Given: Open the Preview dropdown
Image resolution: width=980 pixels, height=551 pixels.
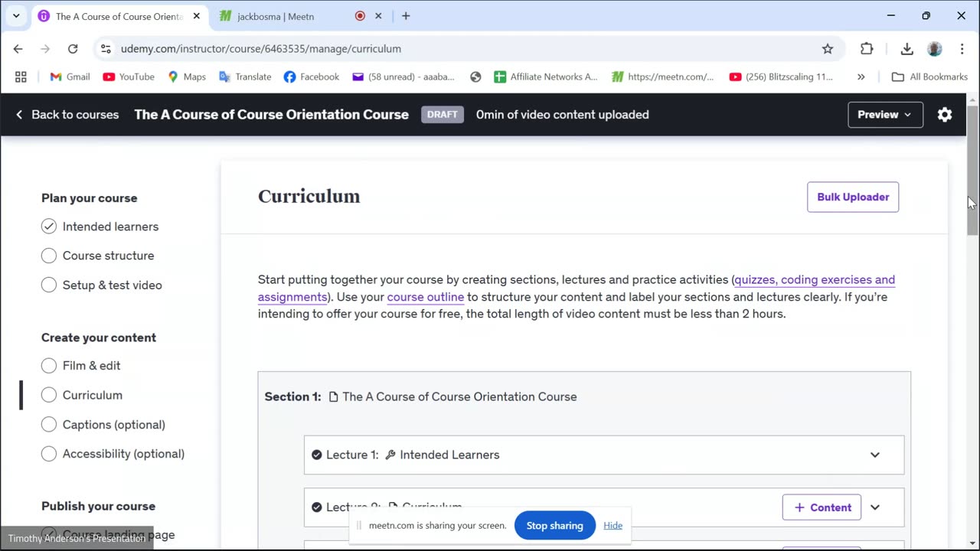Looking at the screenshot, I should 885,115.
